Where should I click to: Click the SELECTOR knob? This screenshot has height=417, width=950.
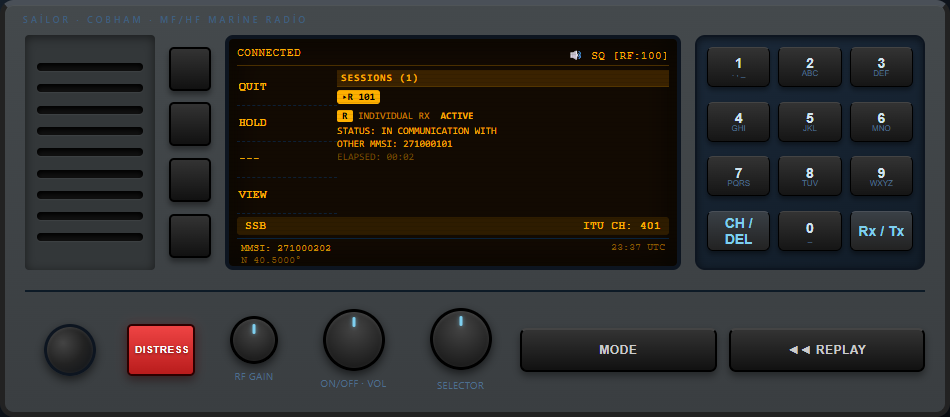tap(460, 339)
